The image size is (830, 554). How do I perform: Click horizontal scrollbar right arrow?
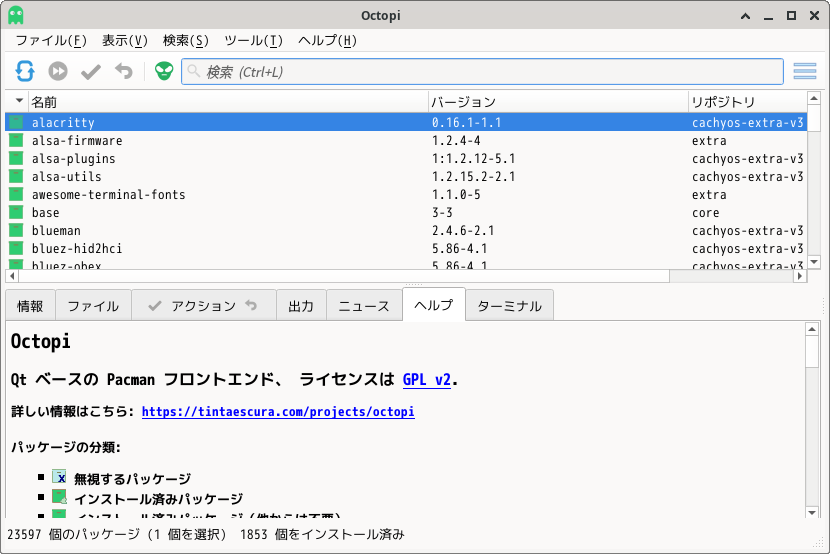click(800, 276)
